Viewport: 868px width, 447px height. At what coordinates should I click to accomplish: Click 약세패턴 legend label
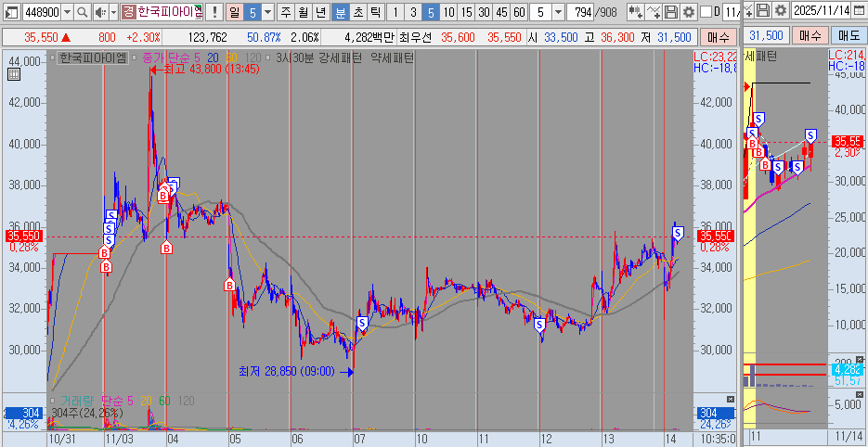[392, 57]
